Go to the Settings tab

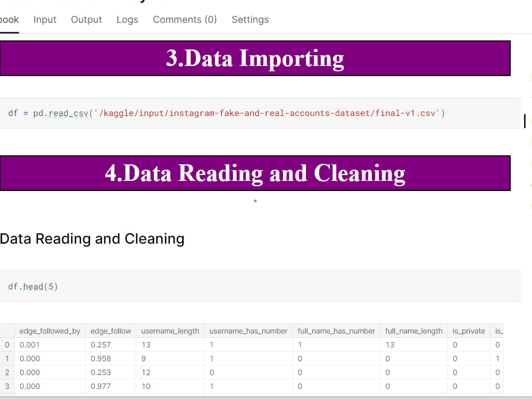click(250, 20)
